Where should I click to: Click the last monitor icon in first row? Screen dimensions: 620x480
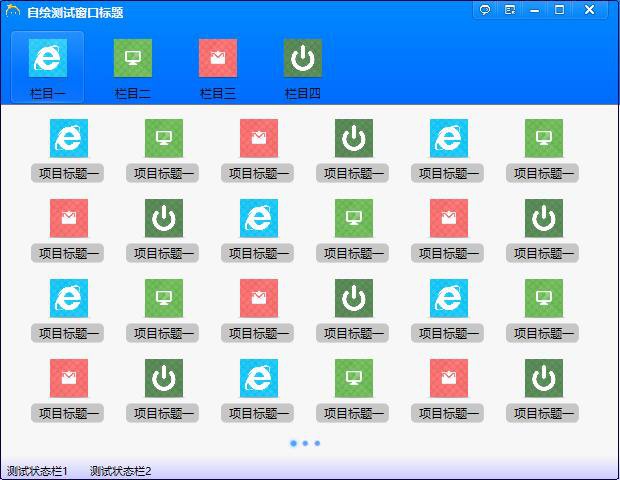[544, 138]
